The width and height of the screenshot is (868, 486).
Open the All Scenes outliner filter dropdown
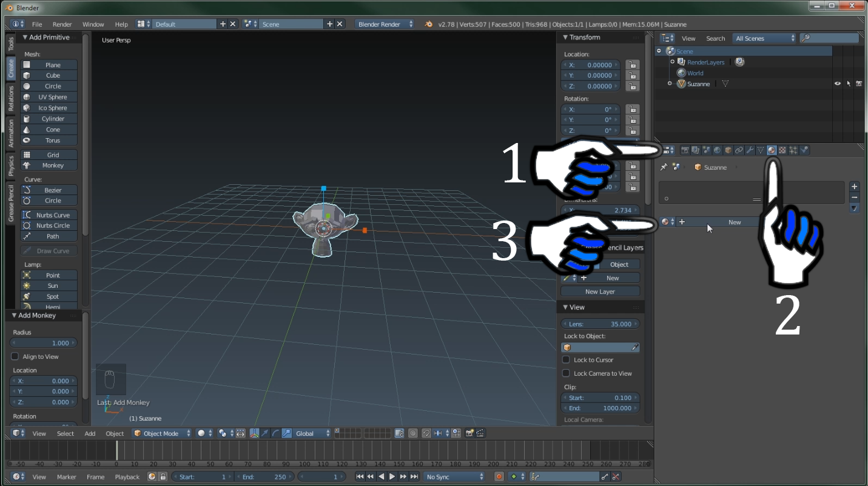[764, 38]
